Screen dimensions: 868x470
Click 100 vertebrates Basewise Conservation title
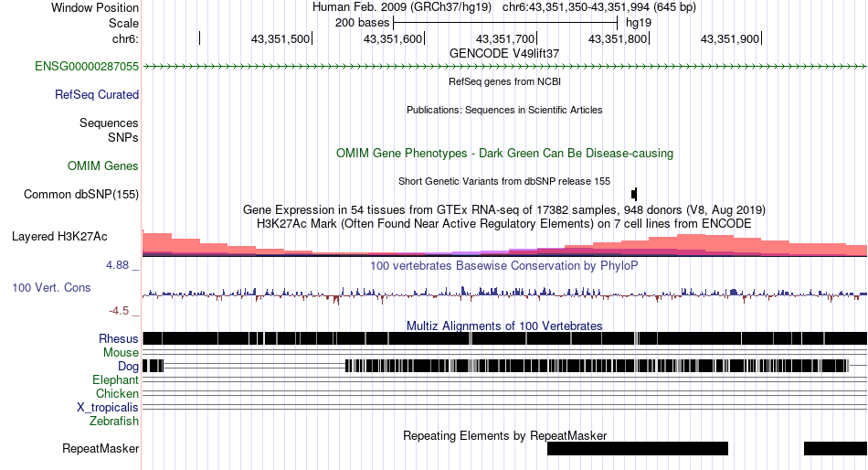tap(504, 266)
